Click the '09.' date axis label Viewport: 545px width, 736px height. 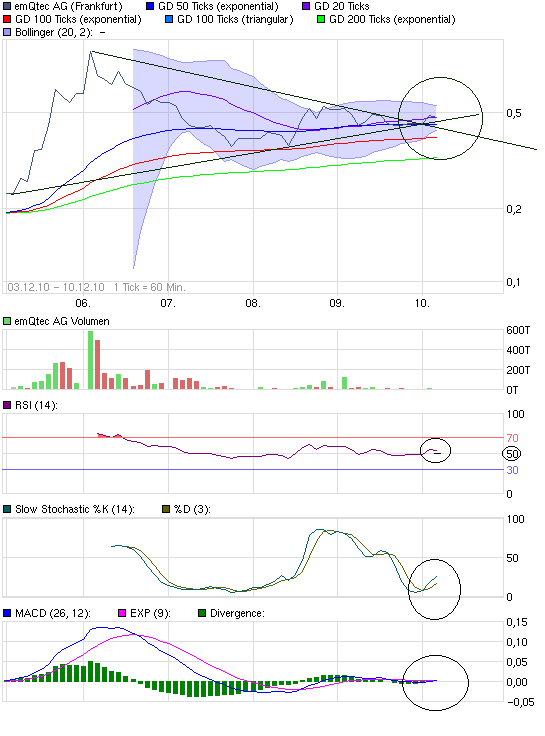[x=337, y=303]
